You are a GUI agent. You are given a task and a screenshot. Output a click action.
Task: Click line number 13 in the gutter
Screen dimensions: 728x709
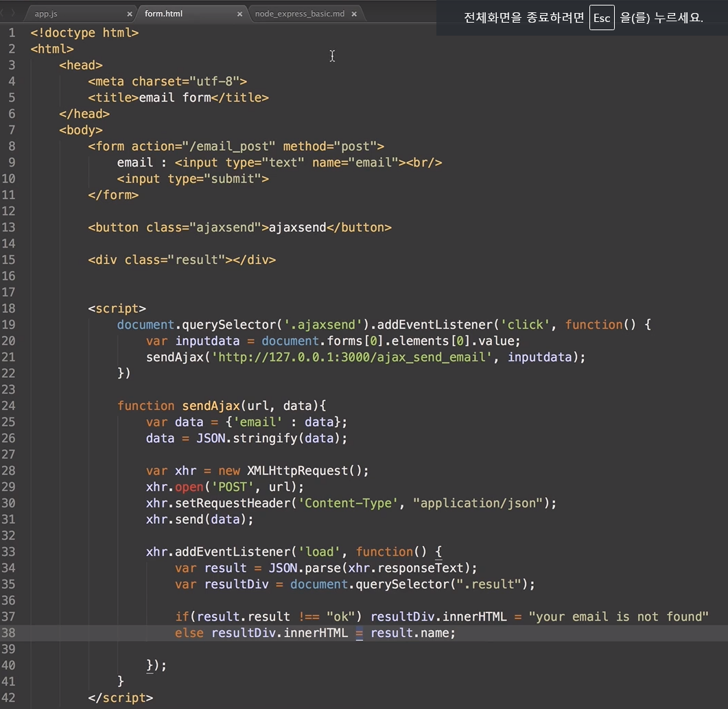pos(8,228)
